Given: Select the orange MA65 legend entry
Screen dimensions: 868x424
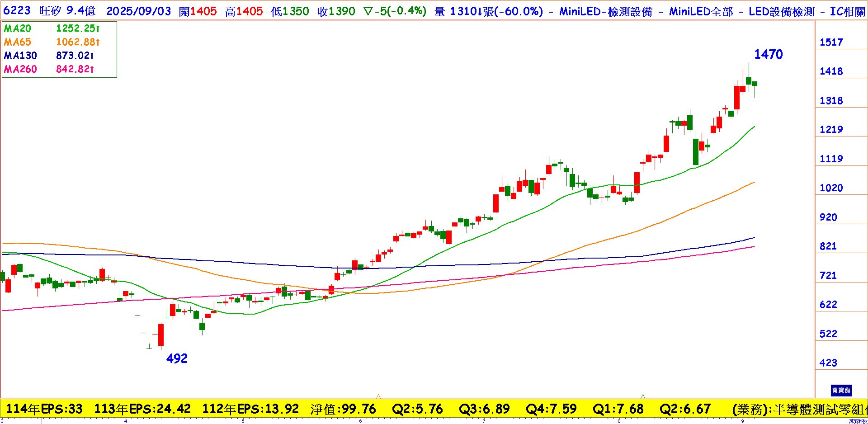Looking at the screenshot, I should coord(18,42).
